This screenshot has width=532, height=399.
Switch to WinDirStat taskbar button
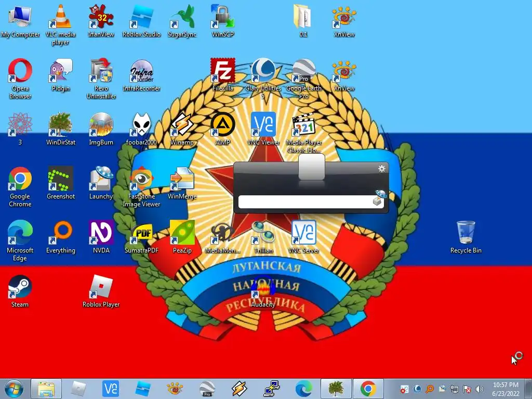[336, 389]
